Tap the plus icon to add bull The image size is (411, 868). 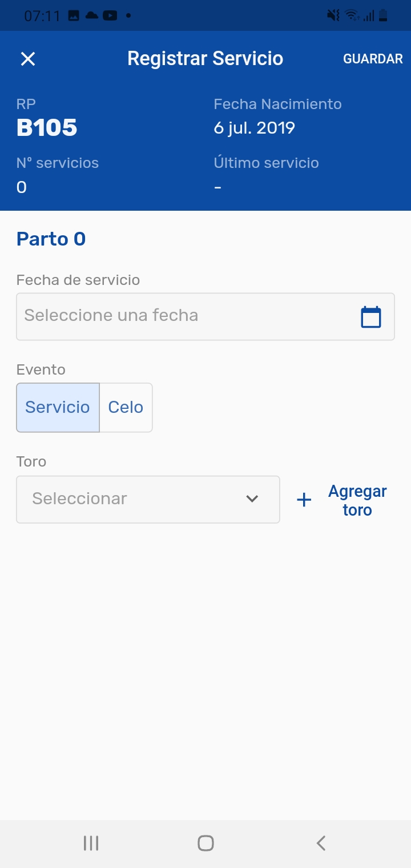(304, 500)
